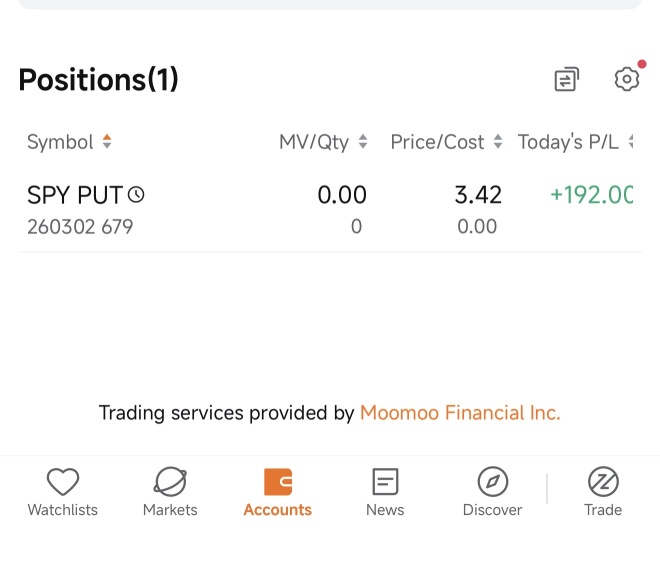Select the 260302 679 contract details
The height and width of the screenshot is (580, 660).
80,227
